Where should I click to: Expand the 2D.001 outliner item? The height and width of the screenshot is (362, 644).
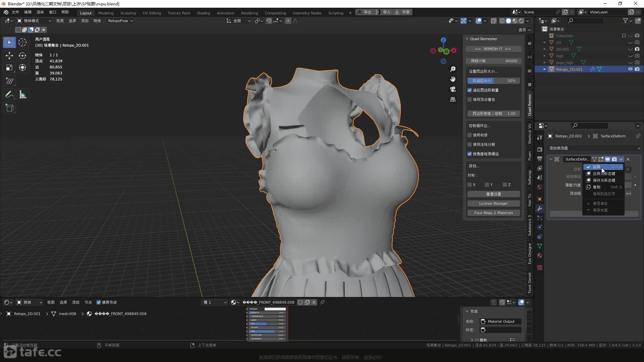[x=544, y=49]
